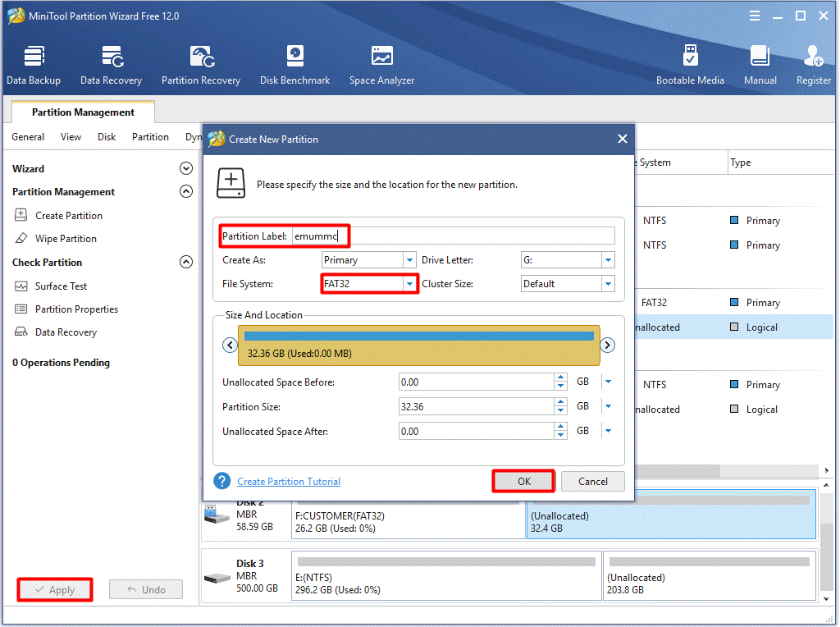Screen dimensions: 840x627
Task: Click the Partition Size value field
Action: point(477,407)
